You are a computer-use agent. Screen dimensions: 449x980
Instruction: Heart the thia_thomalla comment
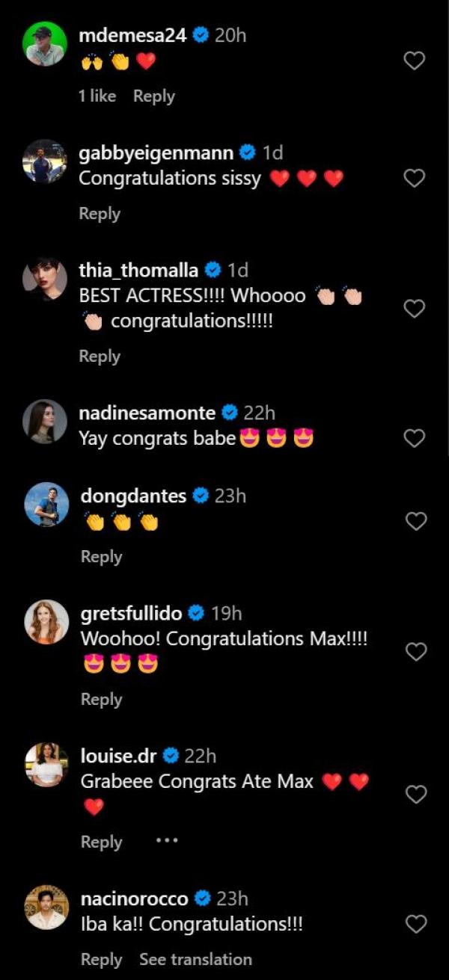tap(415, 308)
